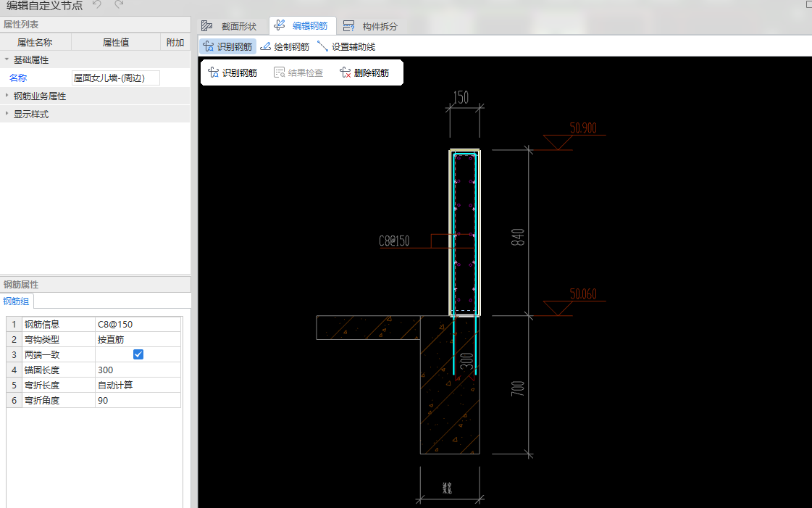Click 结果检查 in the floating panel

click(x=298, y=73)
